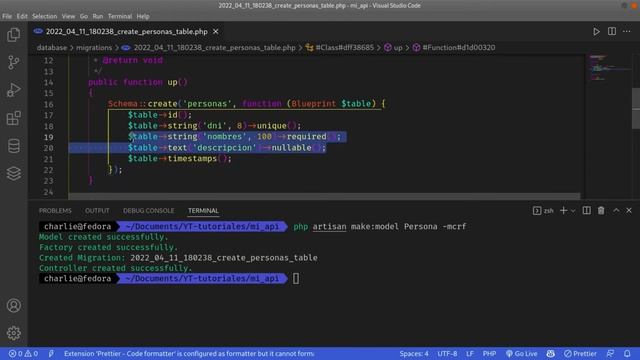
Task: Click the Prettier status bar item
Action: pos(580,353)
